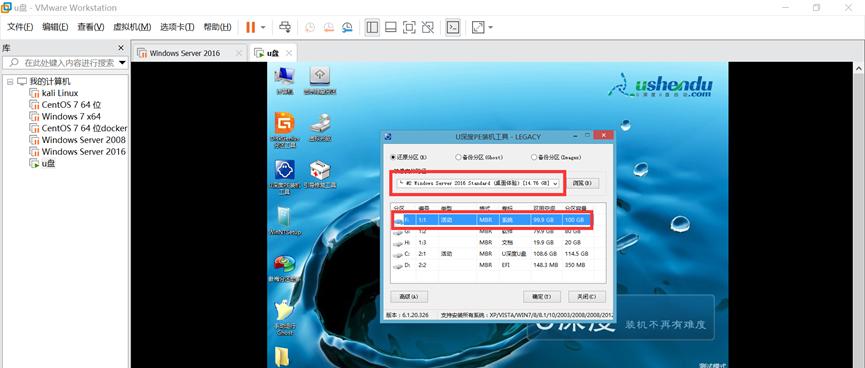Click the guest desktop icon right of DiskGenius
Screen dimensions: 865x368
(x=320, y=127)
